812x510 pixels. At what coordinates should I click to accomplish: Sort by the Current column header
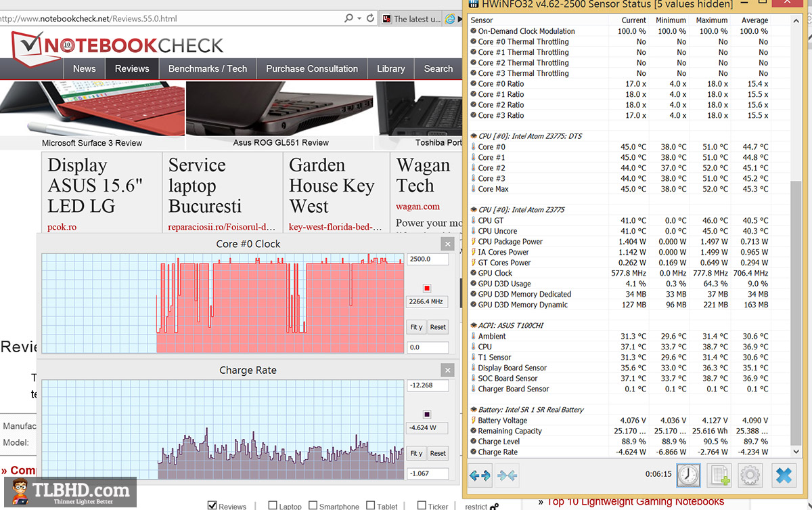tap(634, 20)
